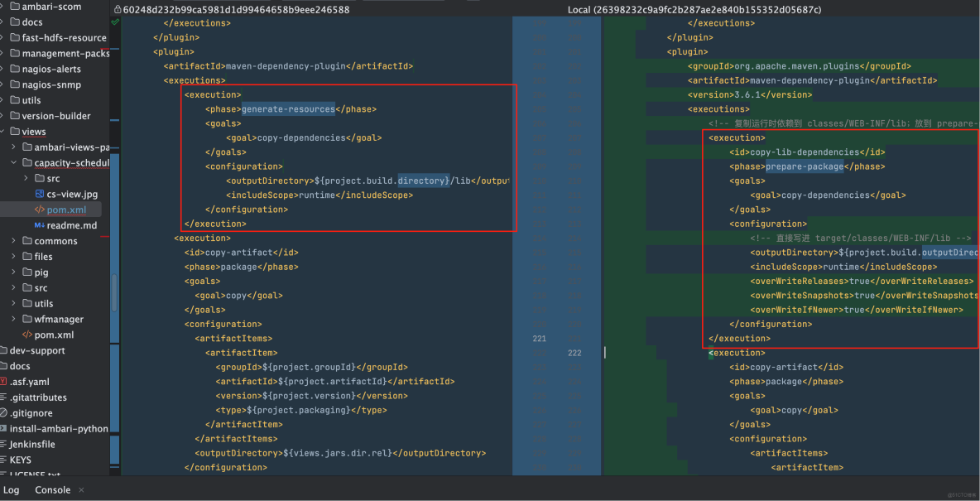Viewport: 980px width, 501px height.
Task: Click the version-builder folder icon
Action: click(x=15, y=116)
